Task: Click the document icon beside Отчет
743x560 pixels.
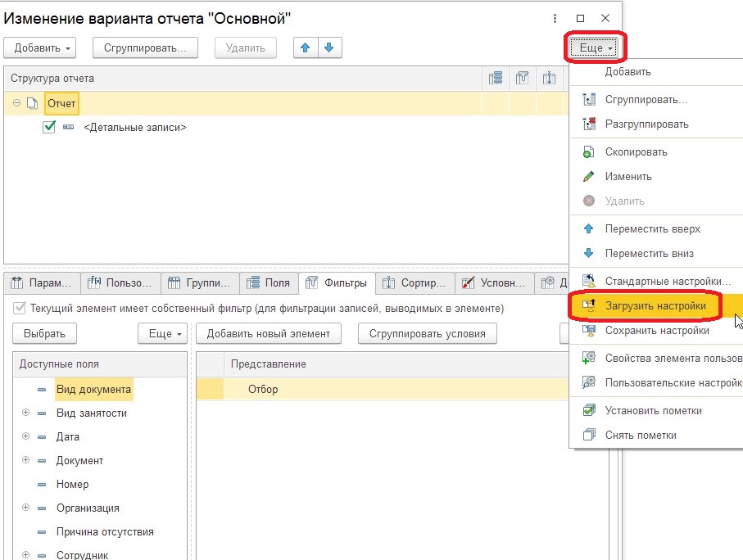Action: point(32,103)
